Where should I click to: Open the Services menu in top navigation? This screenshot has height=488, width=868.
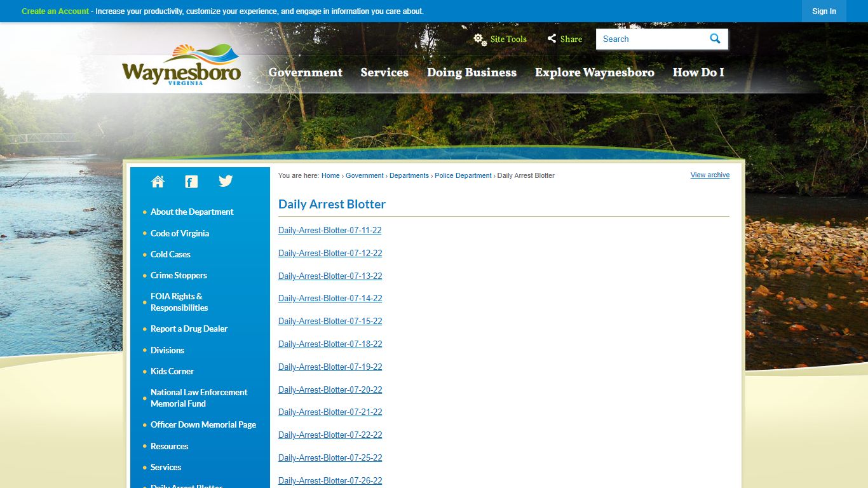pyautogui.click(x=384, y=72)
